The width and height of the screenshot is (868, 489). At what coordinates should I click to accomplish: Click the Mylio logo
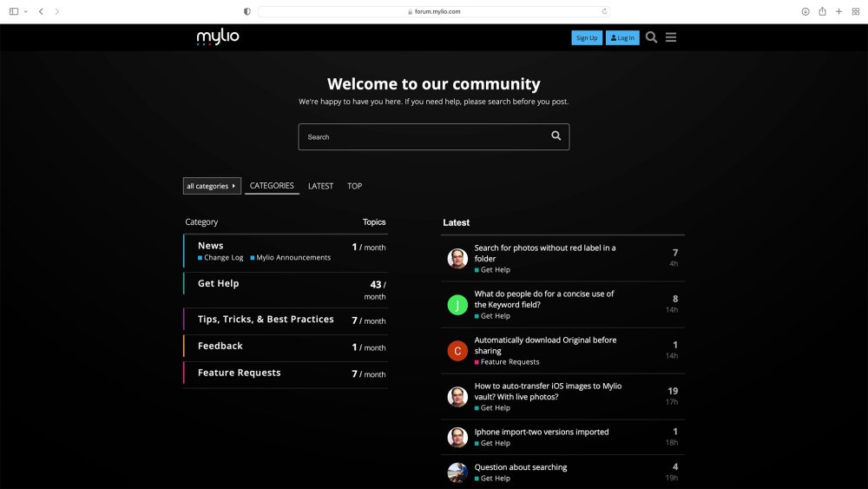pos(218,36)
